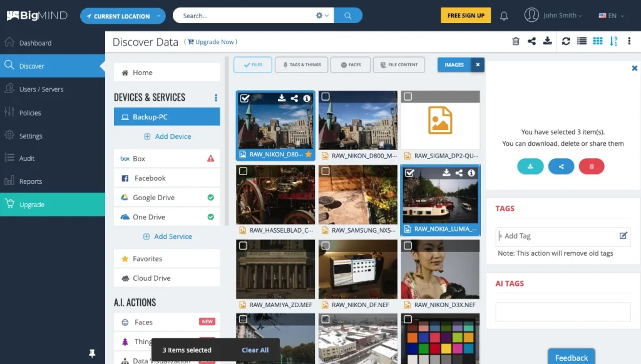Click Clear All in selection bar
The image size is (641, 364).
[255, 350]
